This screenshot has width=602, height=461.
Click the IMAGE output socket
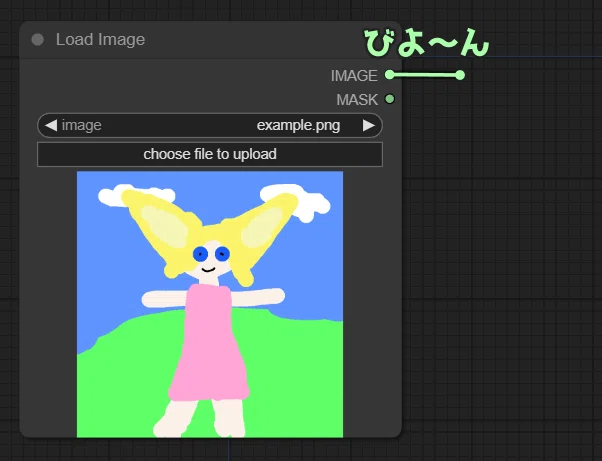pyautogui.click(x=389, y=74)
